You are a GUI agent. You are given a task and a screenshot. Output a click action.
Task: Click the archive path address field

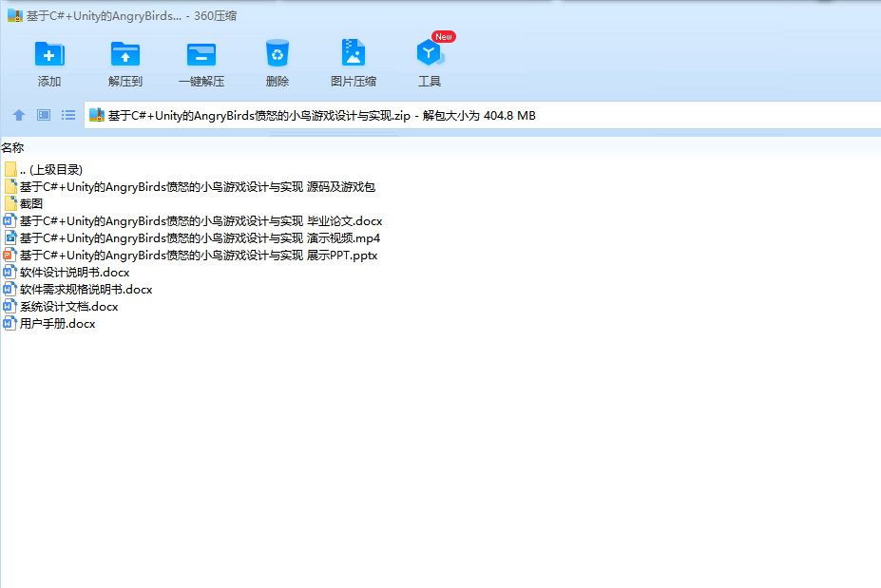coord(483,115)
